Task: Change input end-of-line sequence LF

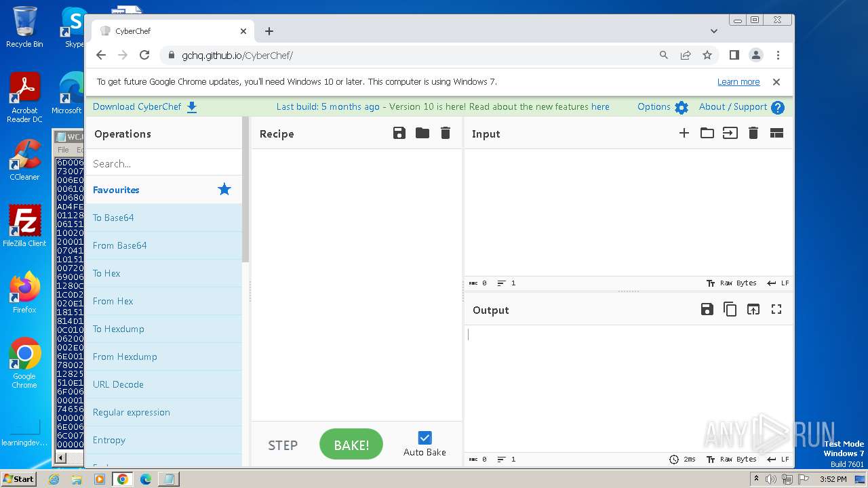Action: (778, 283)
